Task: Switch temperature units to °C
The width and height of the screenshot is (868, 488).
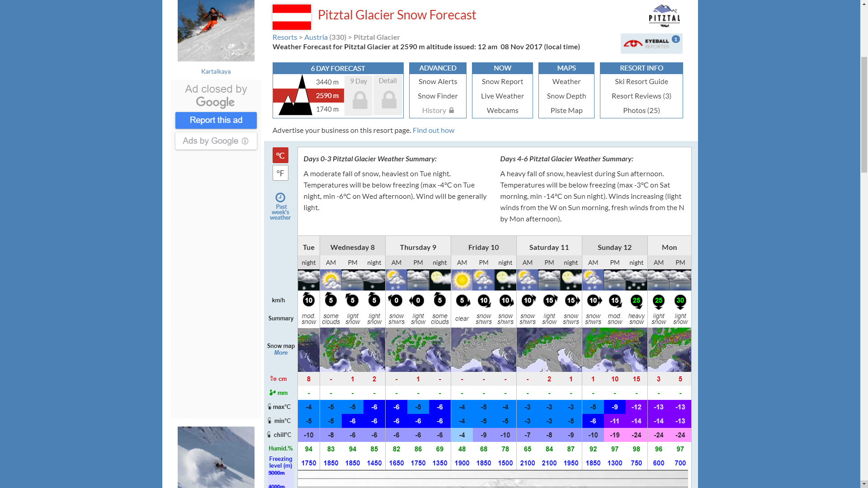Action: (x=280, y=155)
